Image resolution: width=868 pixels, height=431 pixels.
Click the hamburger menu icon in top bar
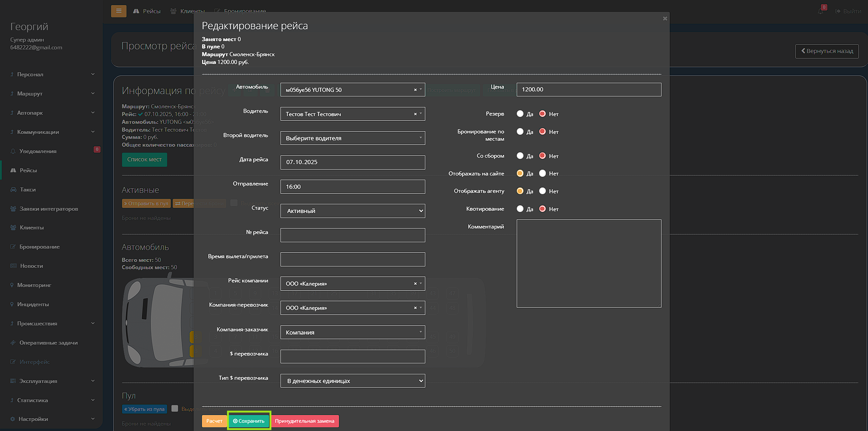click(x=118, y=11)
